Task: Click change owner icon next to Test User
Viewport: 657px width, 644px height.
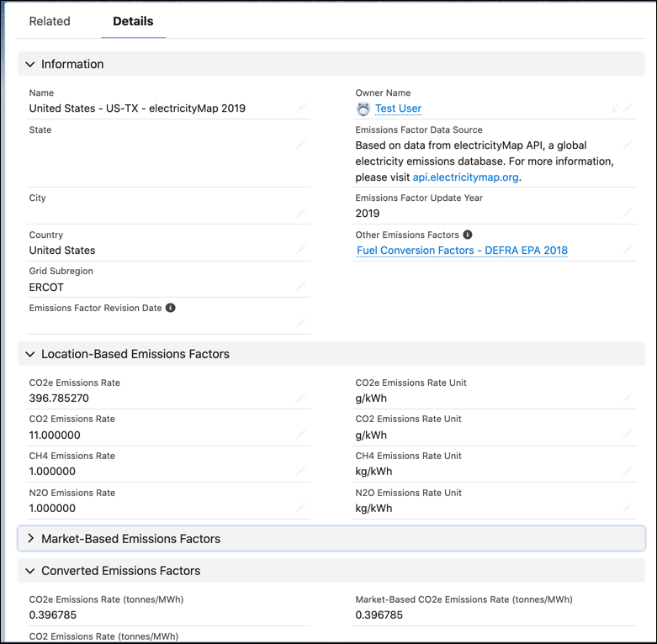Action: 615,108
